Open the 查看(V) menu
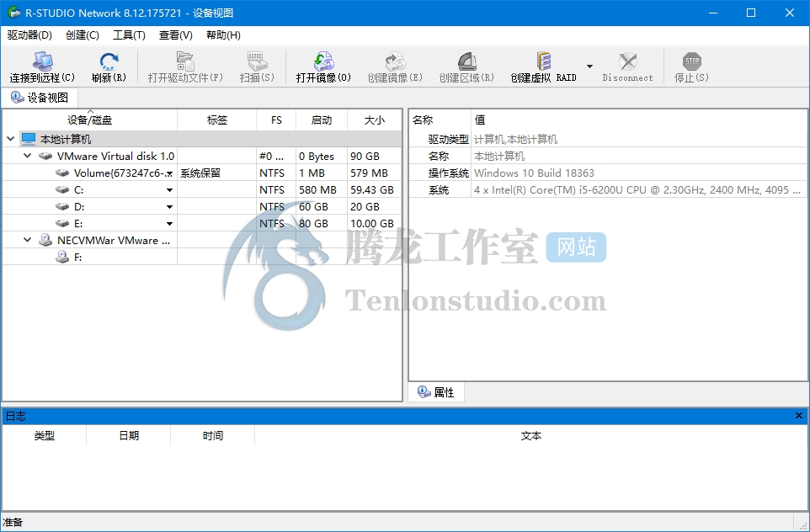The image size is (810, 532). pyautogui.click(x=176, y=35)
